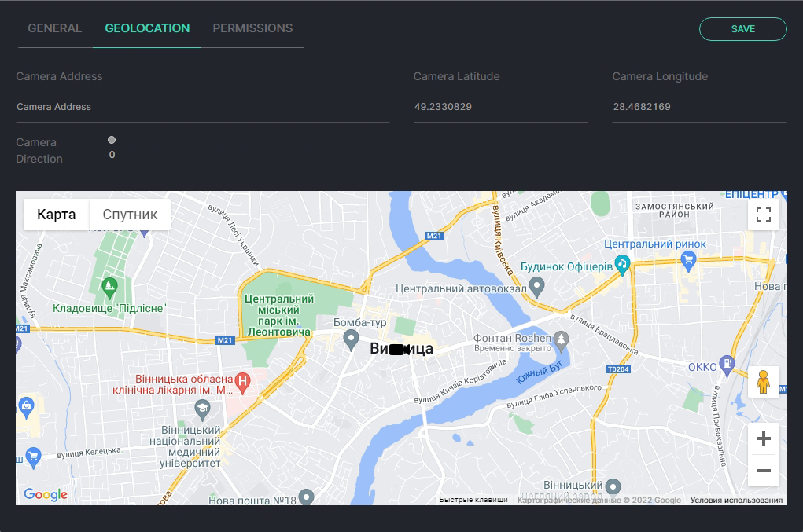Edit the Camera Latitude field
Image resolution: width=803 pixels, height=532 pixels.
(500, 107)
